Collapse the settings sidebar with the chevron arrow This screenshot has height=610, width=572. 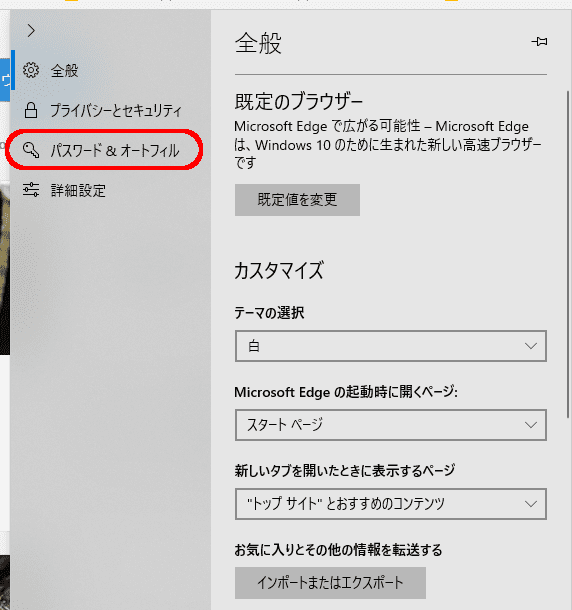click(x=31, y=30)
